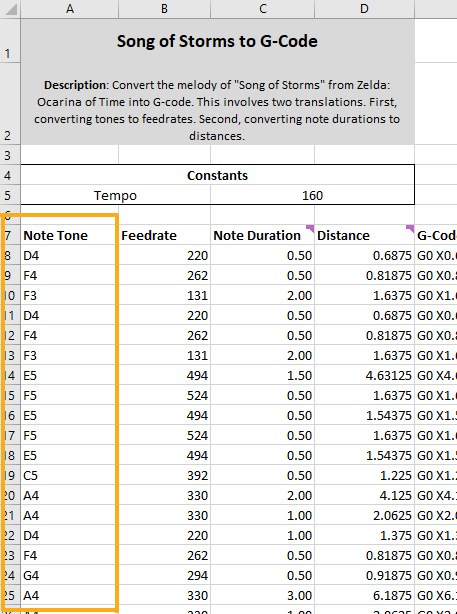Select the F4 note cell in row 9

coord(70,275)
